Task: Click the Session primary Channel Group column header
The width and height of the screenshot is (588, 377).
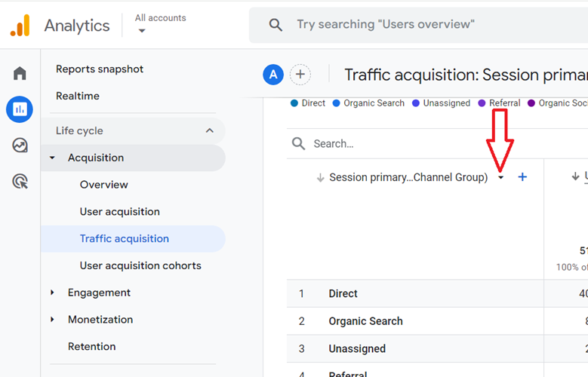Action: pos(408,177)
